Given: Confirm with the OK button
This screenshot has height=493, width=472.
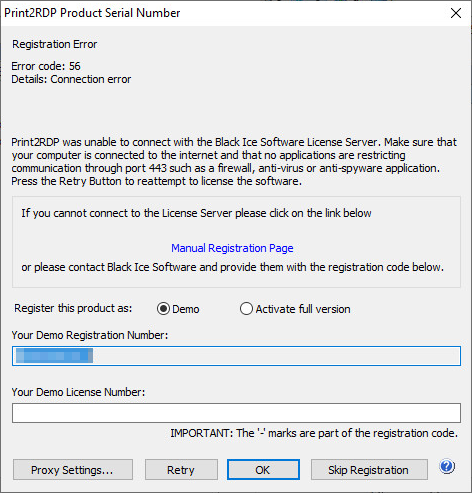Looking at the screenshot, I should click(x=263, y=470).
